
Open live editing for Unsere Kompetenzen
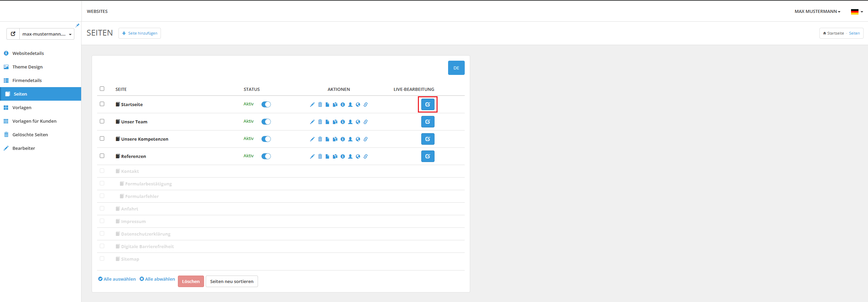coord(427,139)
